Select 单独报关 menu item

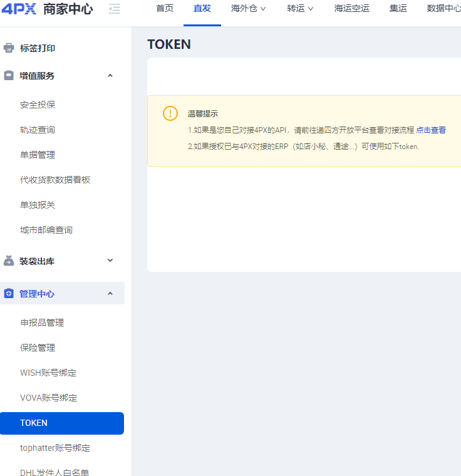tap(38, 205)
